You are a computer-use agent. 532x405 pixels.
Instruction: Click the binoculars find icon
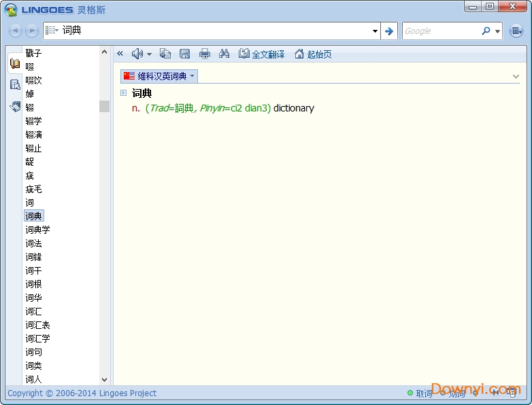pos(224,54)
